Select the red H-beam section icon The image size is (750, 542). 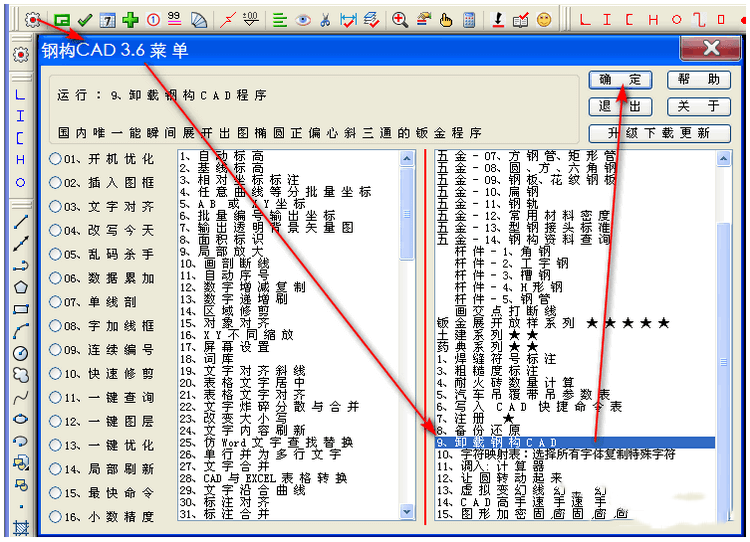click(x=653, y=20)
